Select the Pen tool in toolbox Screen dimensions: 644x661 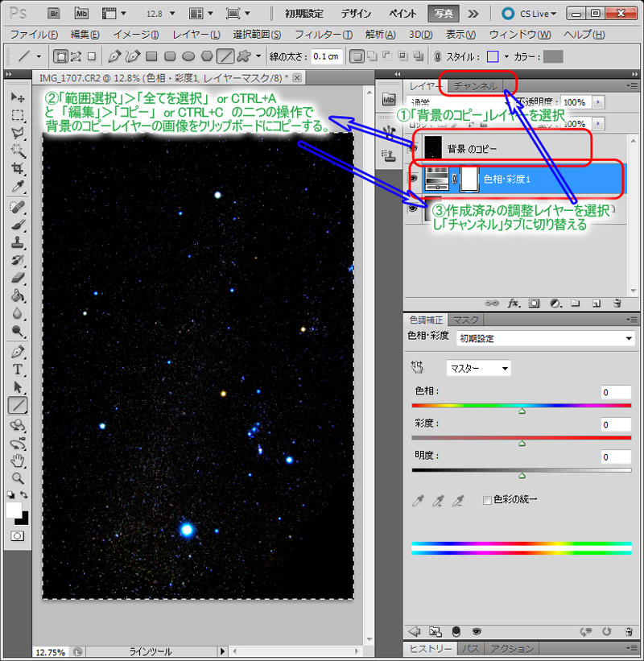tap(17, 351)
